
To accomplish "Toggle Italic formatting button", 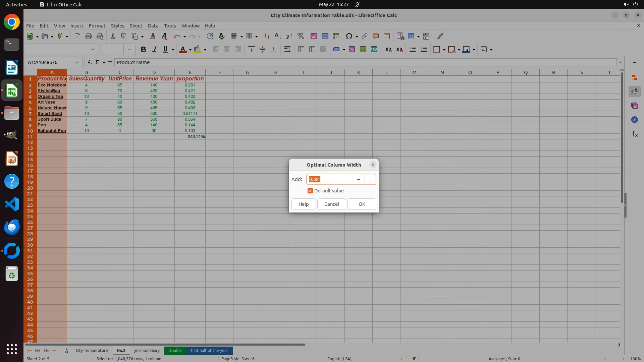I will tap(155, 50).
